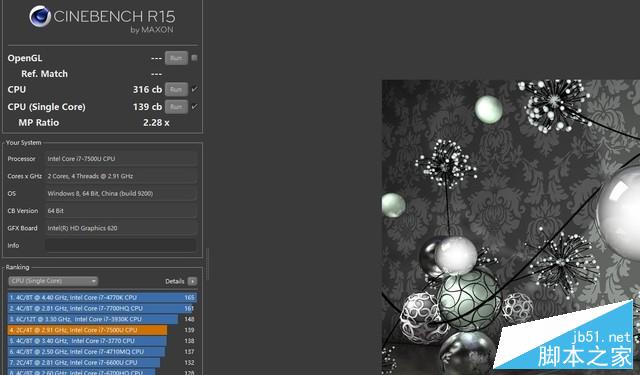Toggle the CPU test checkmark
This screenshot has height=375, width=640.
coord(194,89)
